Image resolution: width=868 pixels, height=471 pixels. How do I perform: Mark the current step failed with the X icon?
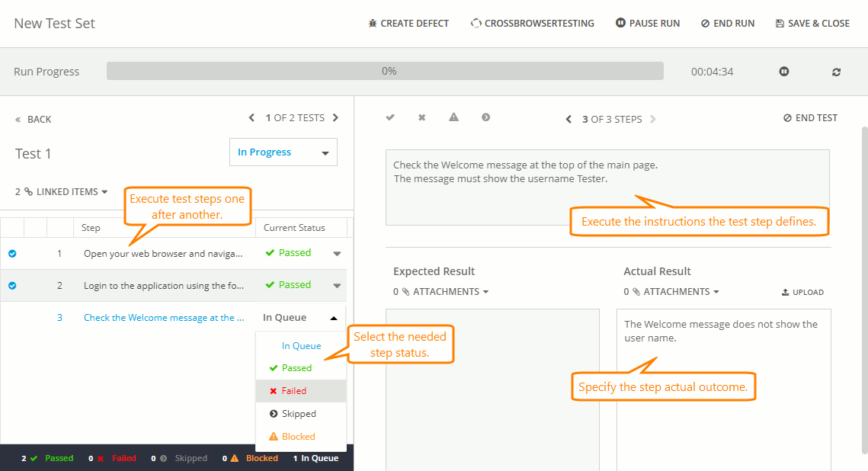point(421,117)
